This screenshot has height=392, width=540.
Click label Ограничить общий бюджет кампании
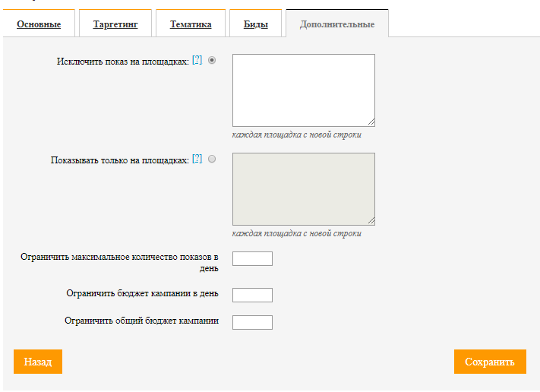[x=141, y=321]
